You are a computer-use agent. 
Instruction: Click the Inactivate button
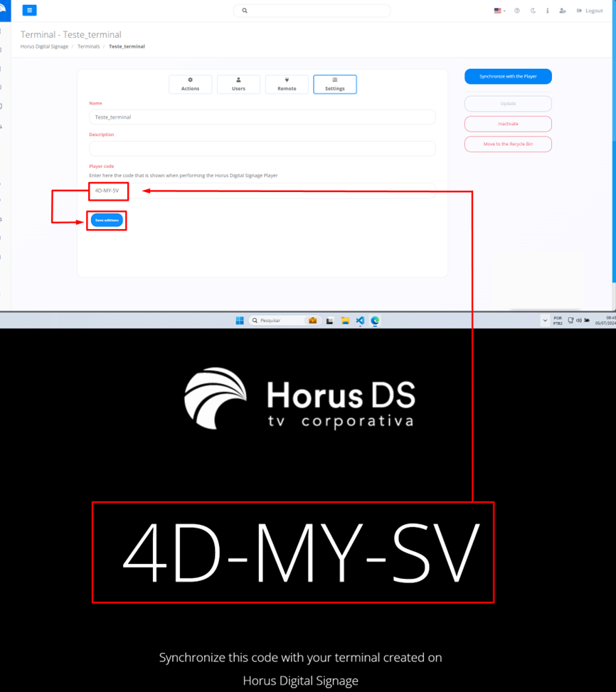point(508,124)
